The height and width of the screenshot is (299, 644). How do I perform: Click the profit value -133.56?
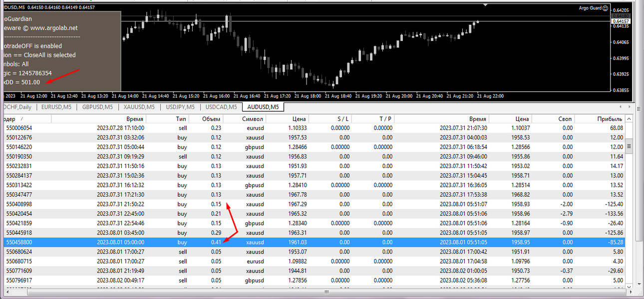click(x=614, y=213)
